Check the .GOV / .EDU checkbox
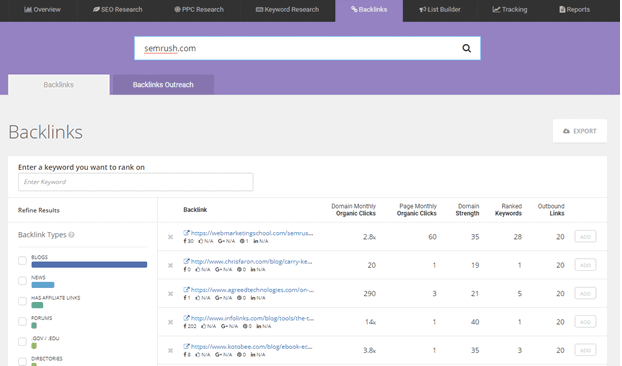 [22, 341]
